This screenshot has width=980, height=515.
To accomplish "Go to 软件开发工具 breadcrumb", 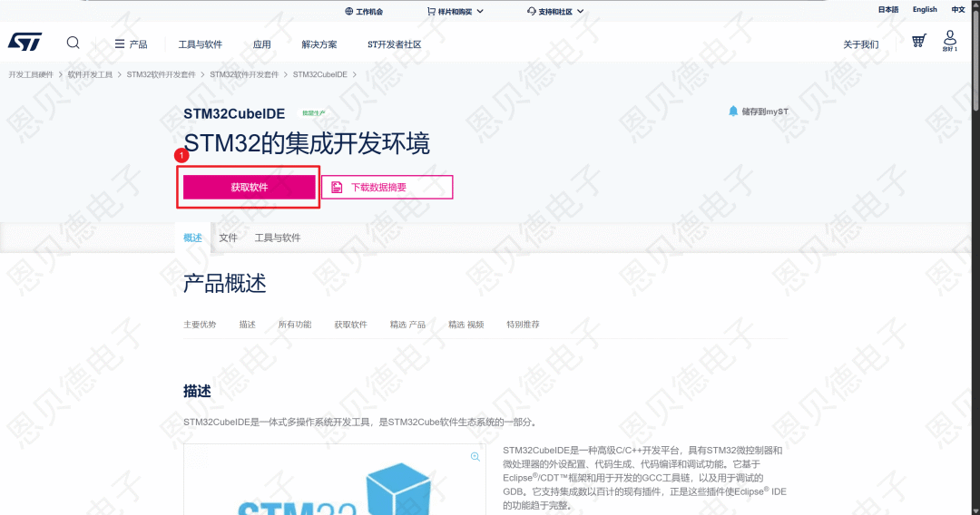I will tap(90, 74).
